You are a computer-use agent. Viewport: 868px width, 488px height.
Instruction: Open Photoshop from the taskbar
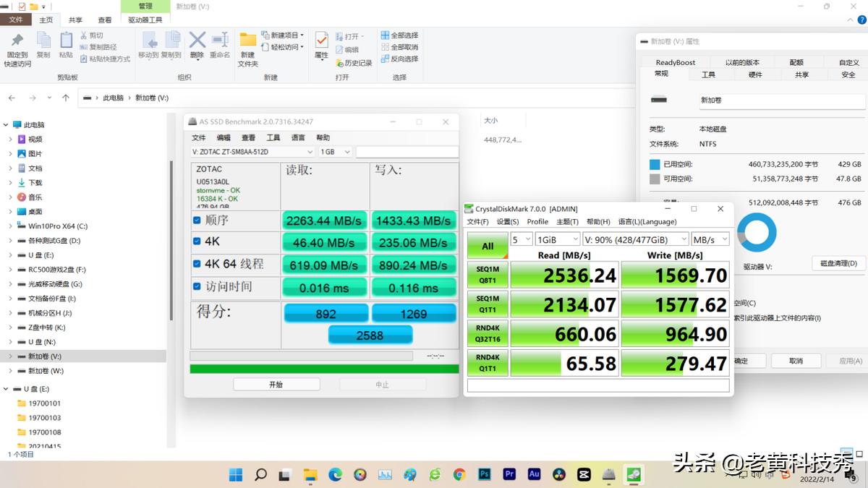click(x=485, y=474)
